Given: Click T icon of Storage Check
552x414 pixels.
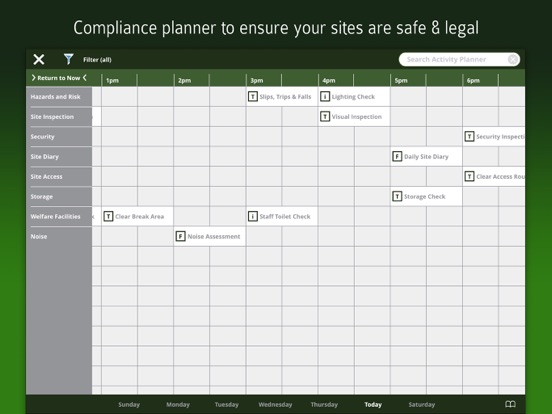Looking at the screenshot, I should 397,196.
